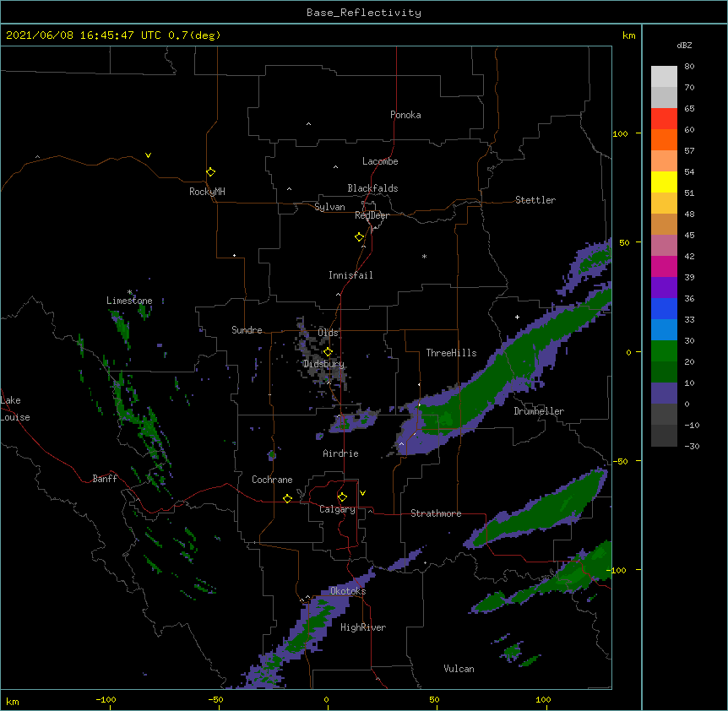Select the yellow diamond marker above Calgary label
This screenshot has width=728, height=711.
point(342,497)
